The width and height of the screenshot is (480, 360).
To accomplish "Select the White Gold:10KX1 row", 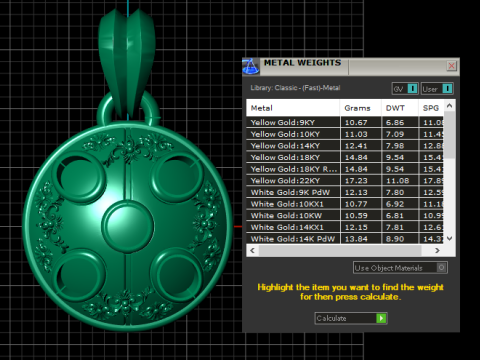I will tap(345, 204).
